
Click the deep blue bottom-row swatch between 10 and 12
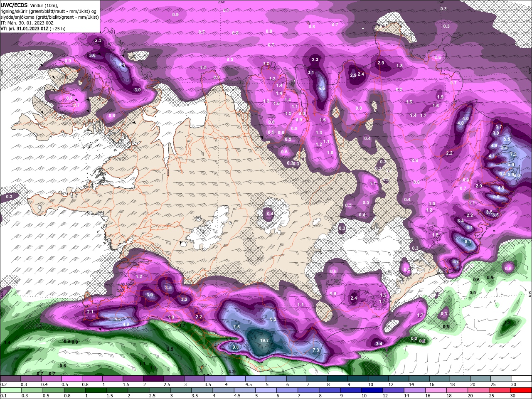pyautogui.click(x=372, y=390)
